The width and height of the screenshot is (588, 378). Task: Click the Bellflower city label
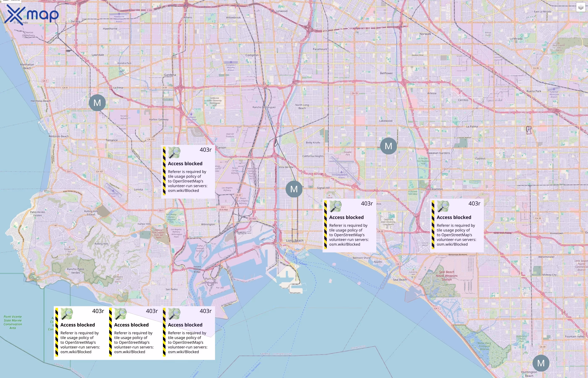pyautogui.click(x=386, y=73)
